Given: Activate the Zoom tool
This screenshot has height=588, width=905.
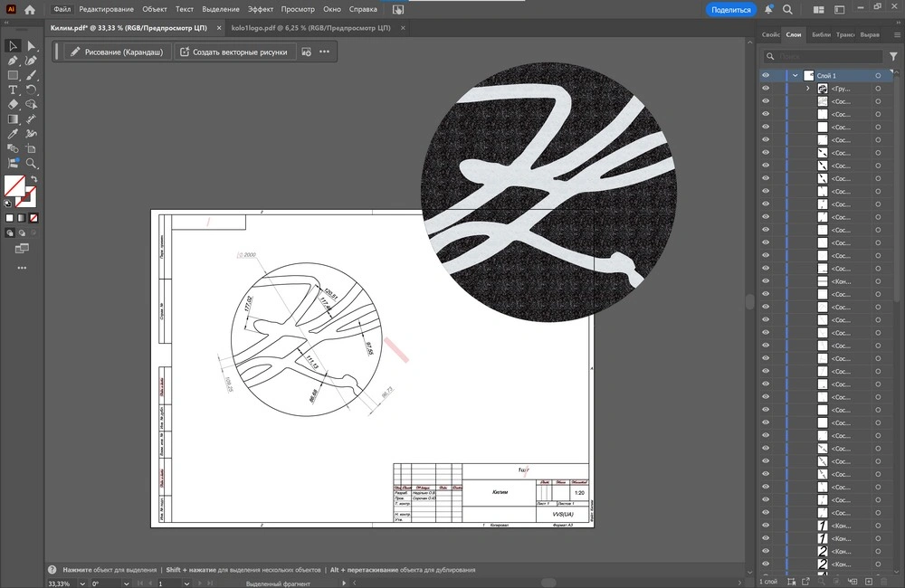Looking at the screenshot, I should pos(32,164).
